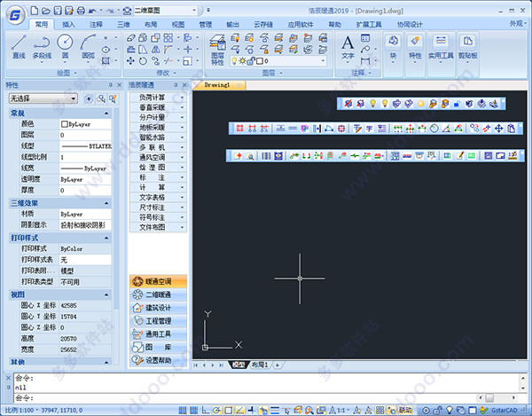Collapse the 打印样式 properties section
The height and width of the screenshot is (416, 532).
tap(106, 238)
